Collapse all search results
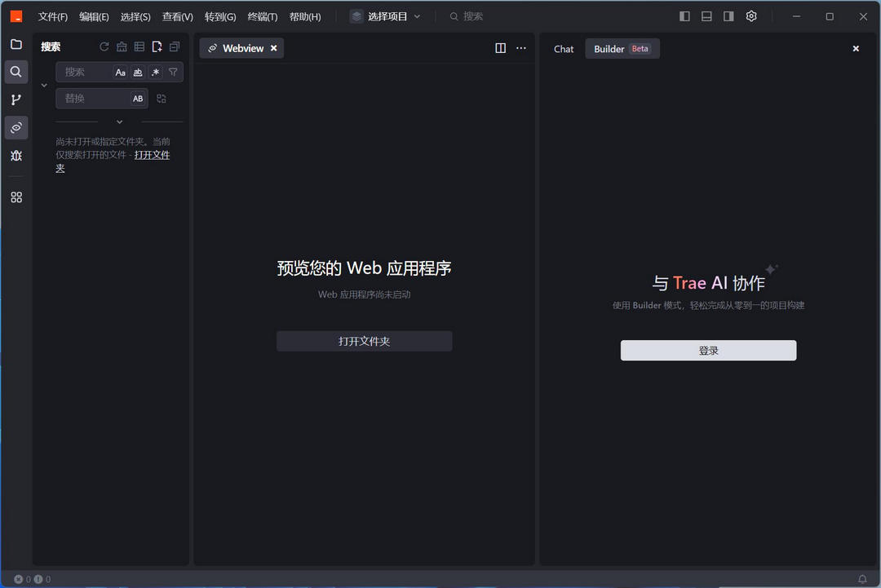The height and width of the screenshot is (588, 881). (174, 46)
